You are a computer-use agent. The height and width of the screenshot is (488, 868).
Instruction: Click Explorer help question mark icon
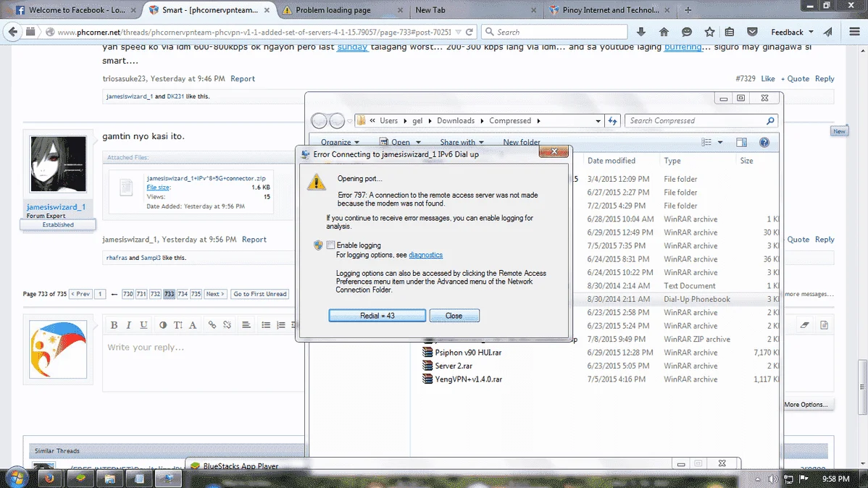pyautogui.click(x=764, y=142)
